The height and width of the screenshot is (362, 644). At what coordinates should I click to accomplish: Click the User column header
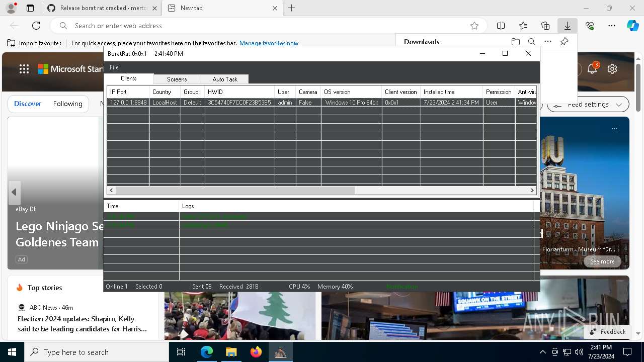click(285, 92)
